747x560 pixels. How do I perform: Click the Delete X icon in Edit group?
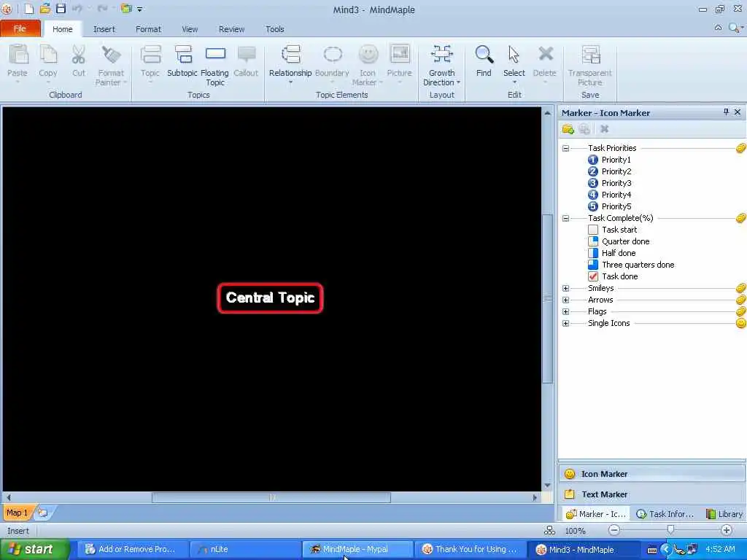pos(545,55)
